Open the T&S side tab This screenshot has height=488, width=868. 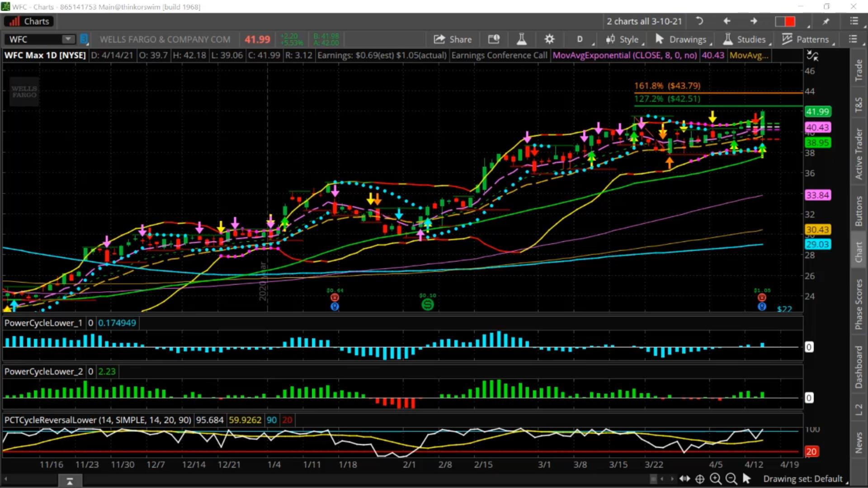click(x=859, y=105)
